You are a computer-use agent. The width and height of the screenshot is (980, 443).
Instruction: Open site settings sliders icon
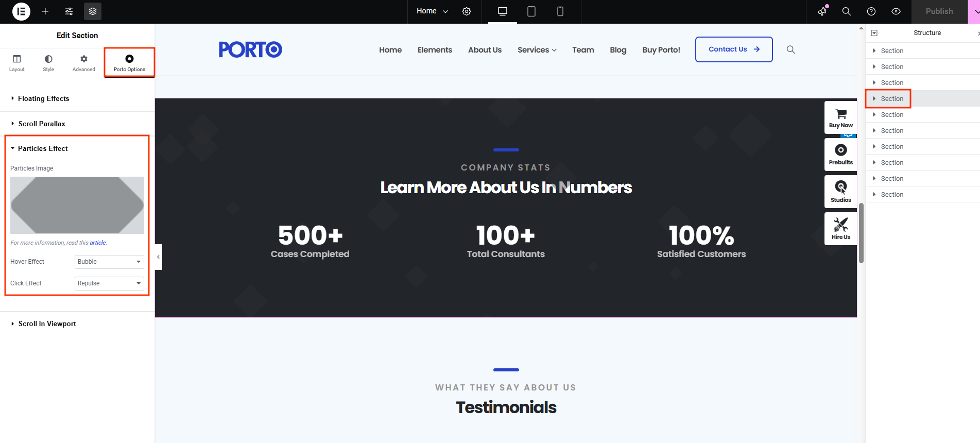[69, 11]
